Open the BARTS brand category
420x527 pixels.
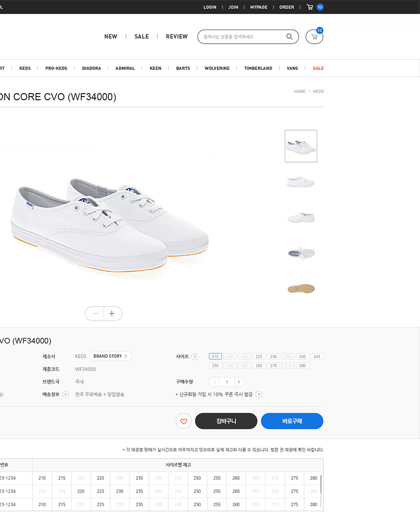[183, 68]
